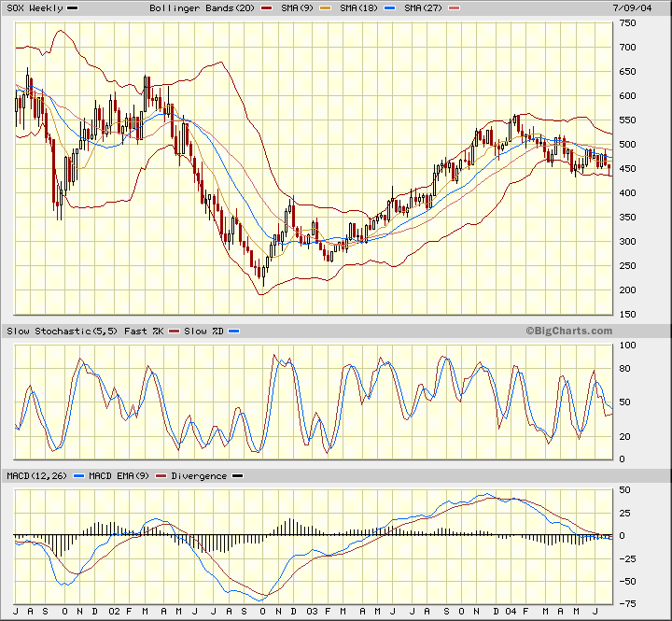Image resolution: width=672 pixels, height=621 pixels.
Task: Select the SMA(18) legend label
Action: point(358,8)
